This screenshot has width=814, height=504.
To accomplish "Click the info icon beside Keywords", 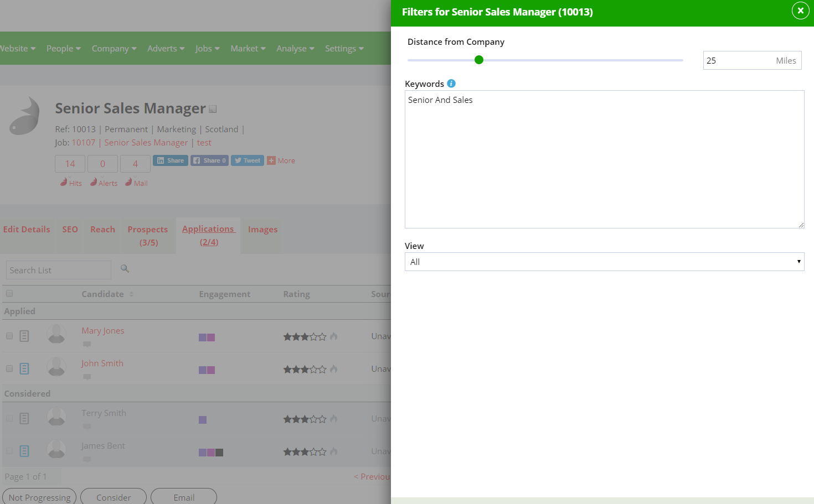I will point(451,83).
